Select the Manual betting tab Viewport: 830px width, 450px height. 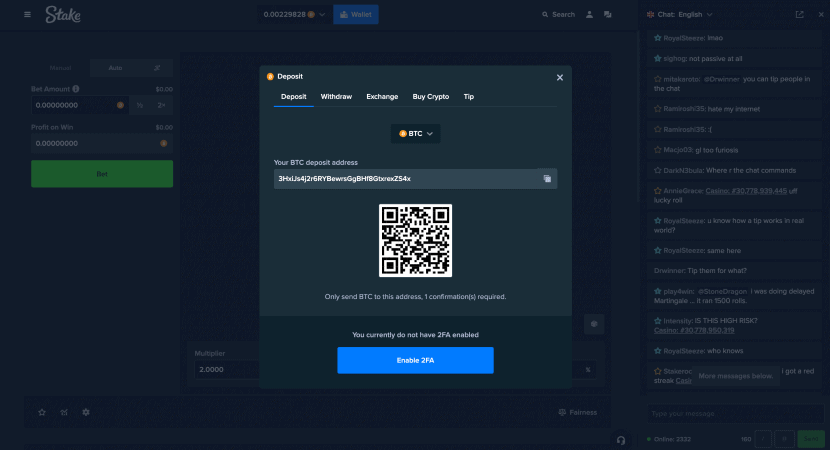click(60, 68)
